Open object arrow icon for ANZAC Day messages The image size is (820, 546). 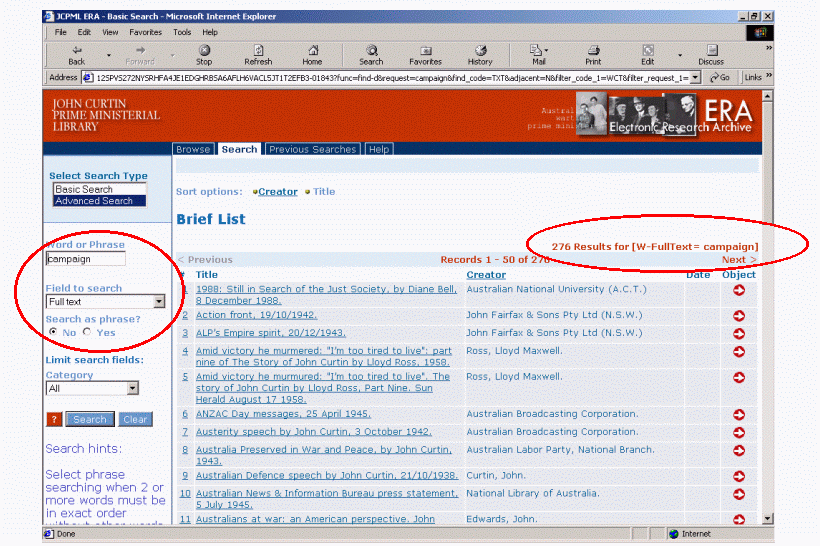click(x=739, y=413)
